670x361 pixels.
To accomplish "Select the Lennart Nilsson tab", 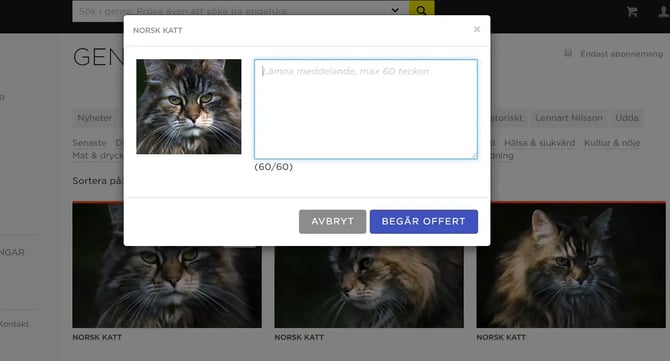I will [x=569, y=118].
